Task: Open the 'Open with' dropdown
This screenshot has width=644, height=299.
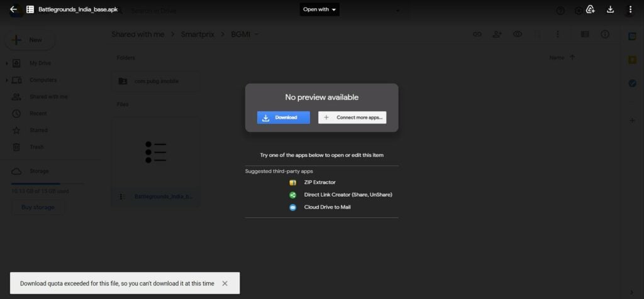Action: 319,9
